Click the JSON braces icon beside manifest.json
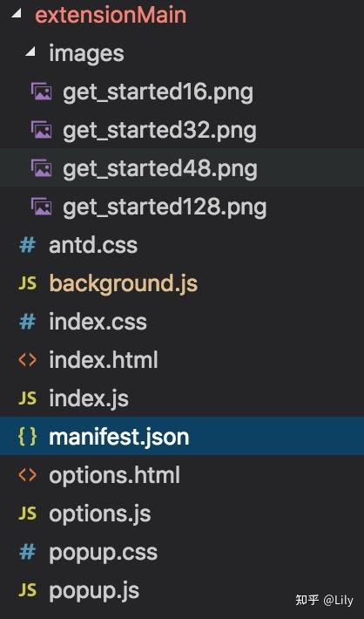This screenshot has height=619, width=364. [x=27, y=437]
